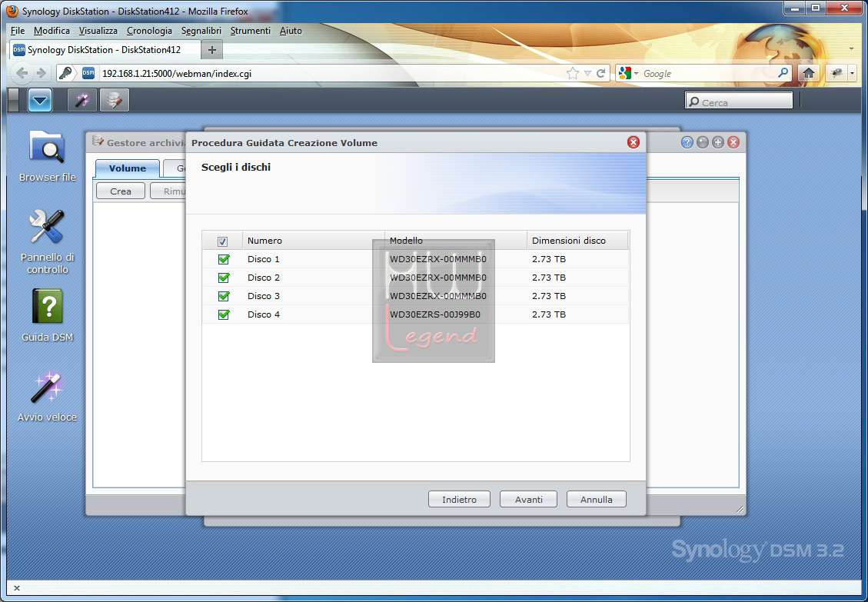
Task: Select the Disco 1 row label
Action: 264,259
